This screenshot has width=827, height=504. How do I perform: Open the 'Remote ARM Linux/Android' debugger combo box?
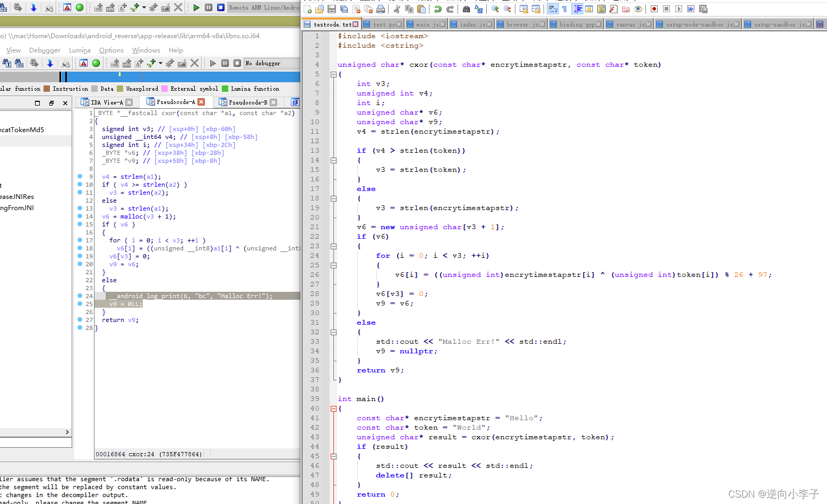(x=264, y=7)
